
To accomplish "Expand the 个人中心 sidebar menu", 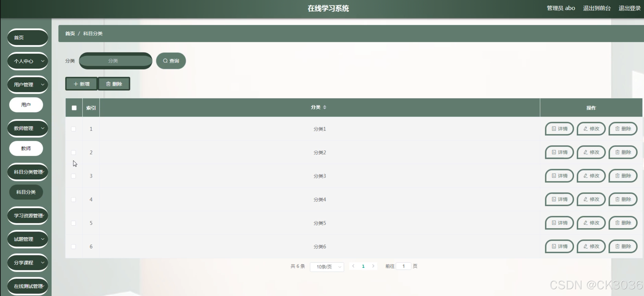I will click(x=28, y=61).
